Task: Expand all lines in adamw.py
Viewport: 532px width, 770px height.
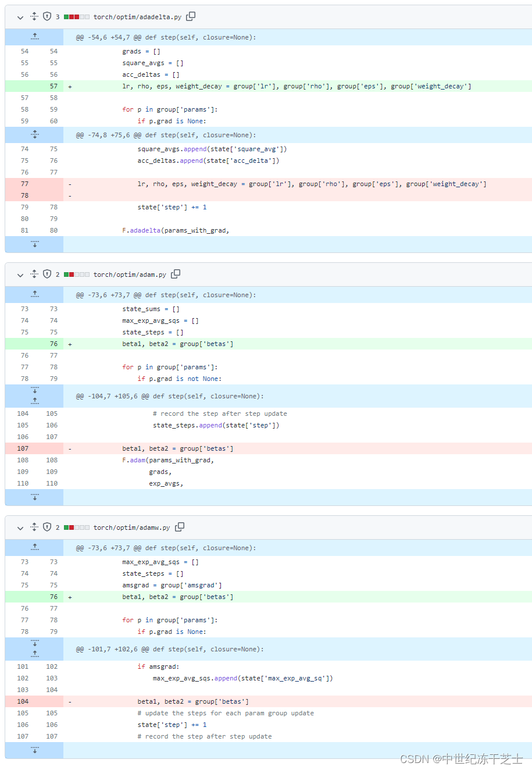Action: pos(34,527)
